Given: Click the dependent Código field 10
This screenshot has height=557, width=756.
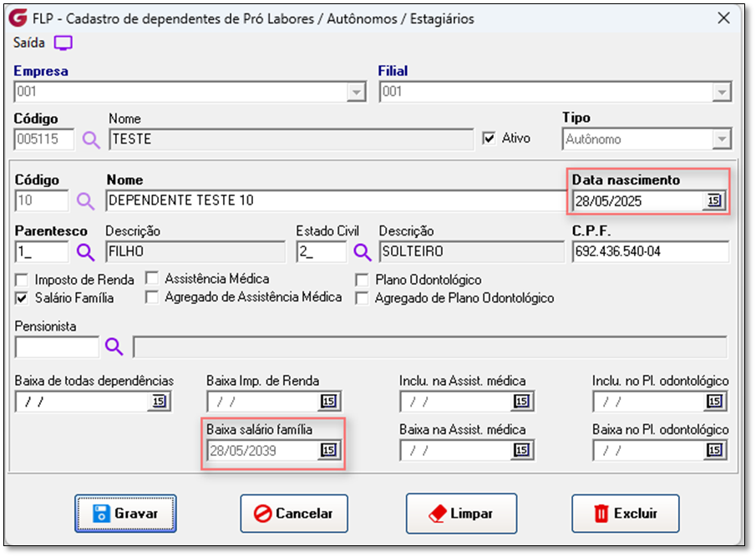Looking at the screenshot, I should click(42, 200).
